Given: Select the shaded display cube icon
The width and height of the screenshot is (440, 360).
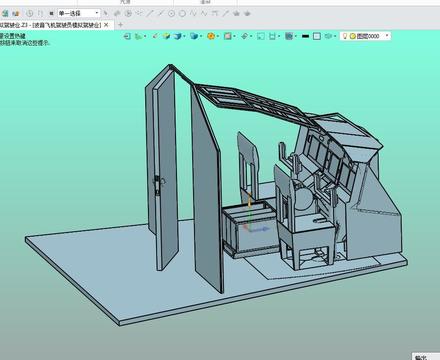Looking at the screenshot, I should tap(178, 36).
